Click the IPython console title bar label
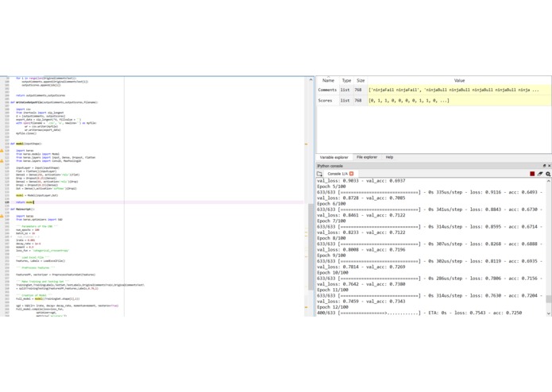 [x=330, y=166]
